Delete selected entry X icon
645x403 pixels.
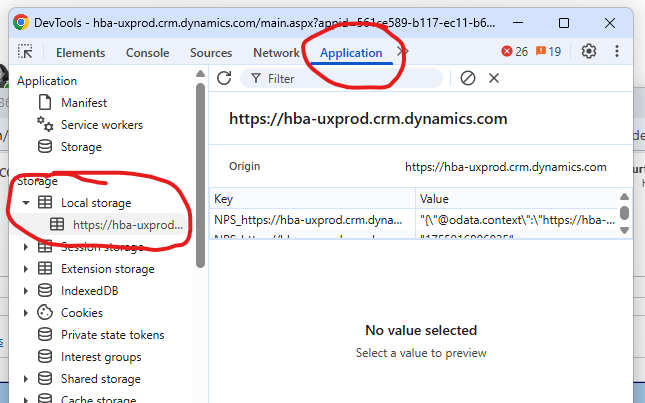pyautogui.click(x=494, y=78)
